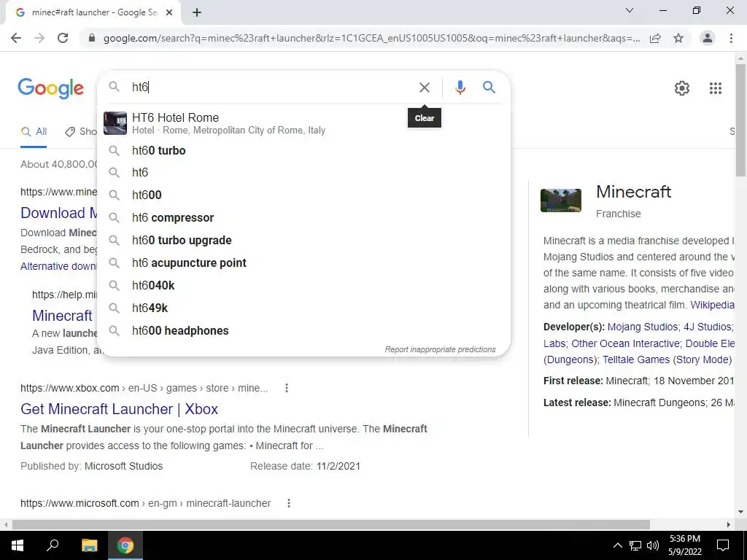Open Chrome profile avatar

708,38
